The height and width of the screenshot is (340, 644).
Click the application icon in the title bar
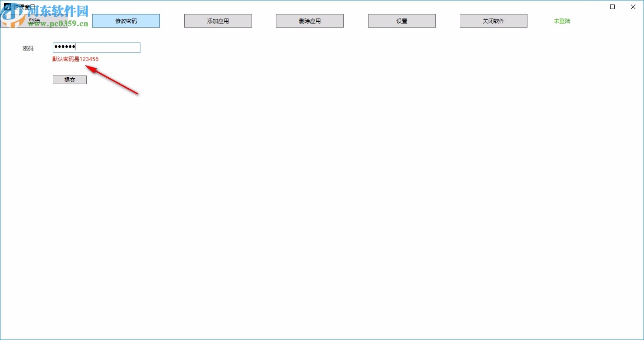7,6
